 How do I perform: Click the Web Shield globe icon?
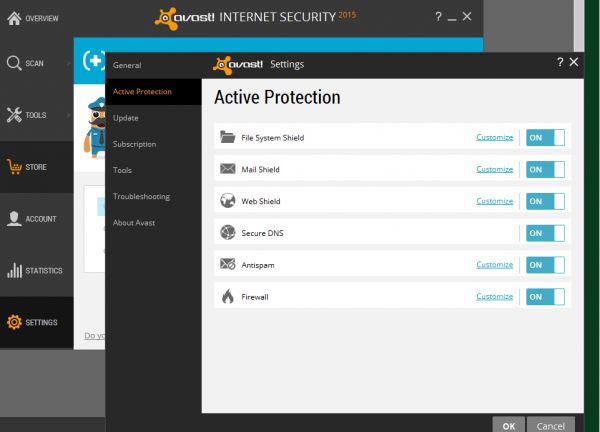click(x=228, y=201)
